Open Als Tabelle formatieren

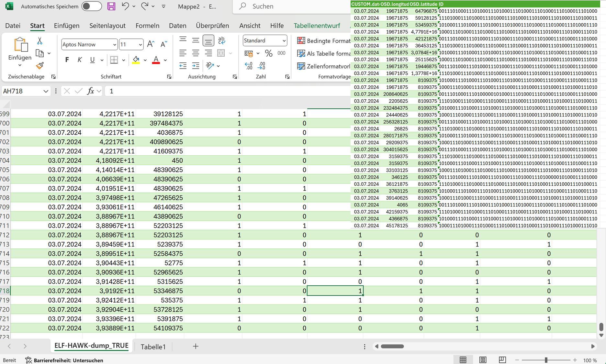pyautogui.click(x=324, y=53)
